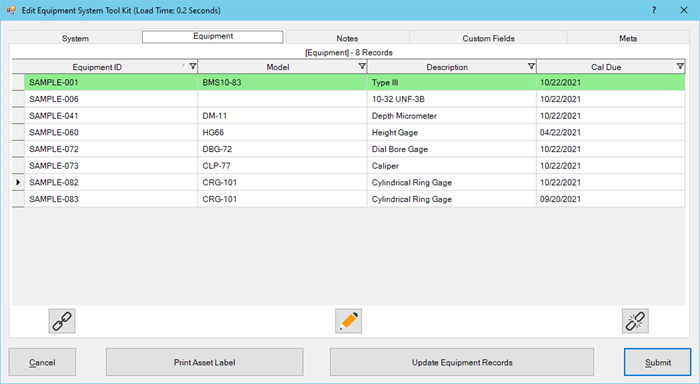Select the SAMPLE-041 cell
Screen dimensions: 700x384
(x=111, y=116)
